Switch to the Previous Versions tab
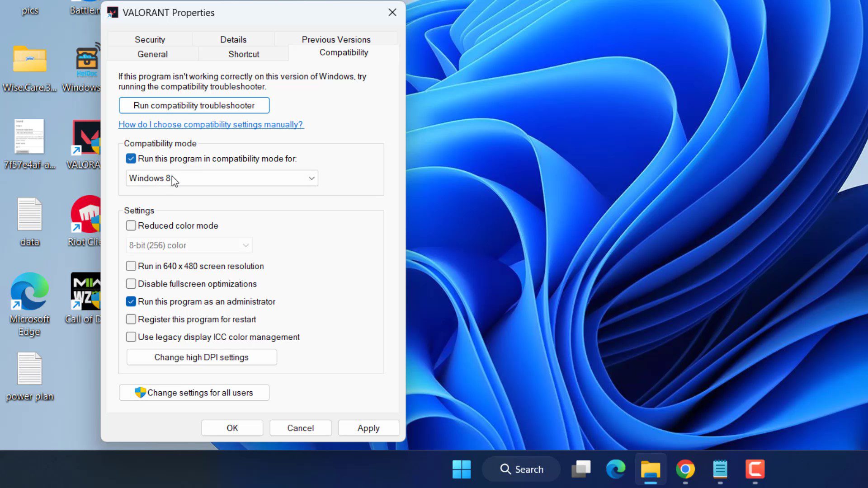The height and width of the screenshot is (488, 868). (x=336, y=39)
